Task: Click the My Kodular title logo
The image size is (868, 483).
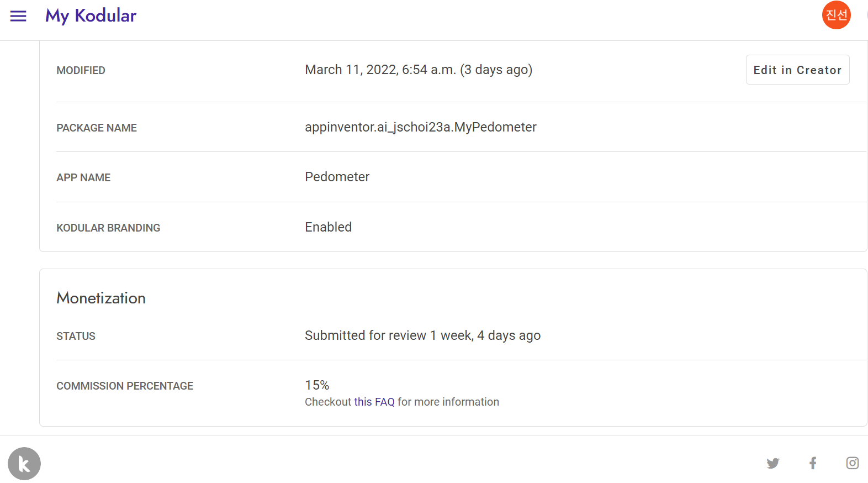Action: [x=91, y=16]
